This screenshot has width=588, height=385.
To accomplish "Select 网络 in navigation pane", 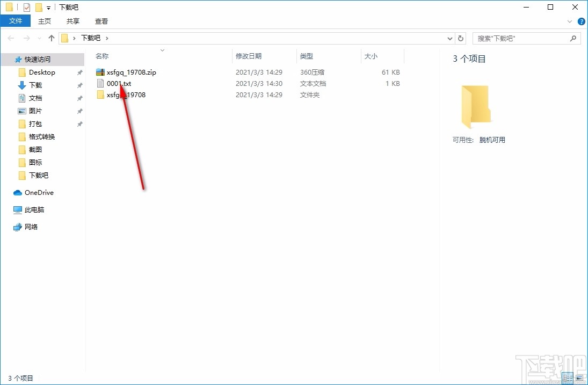I will click(x=31, y=227).
